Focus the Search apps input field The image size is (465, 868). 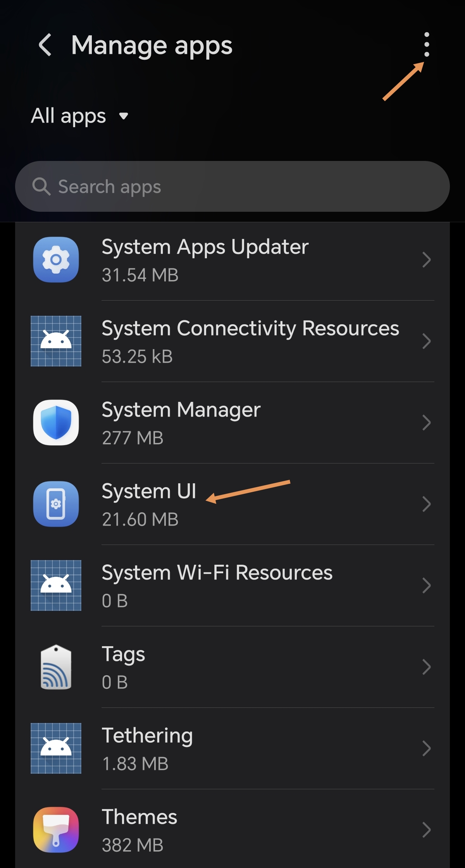(232, 187)
